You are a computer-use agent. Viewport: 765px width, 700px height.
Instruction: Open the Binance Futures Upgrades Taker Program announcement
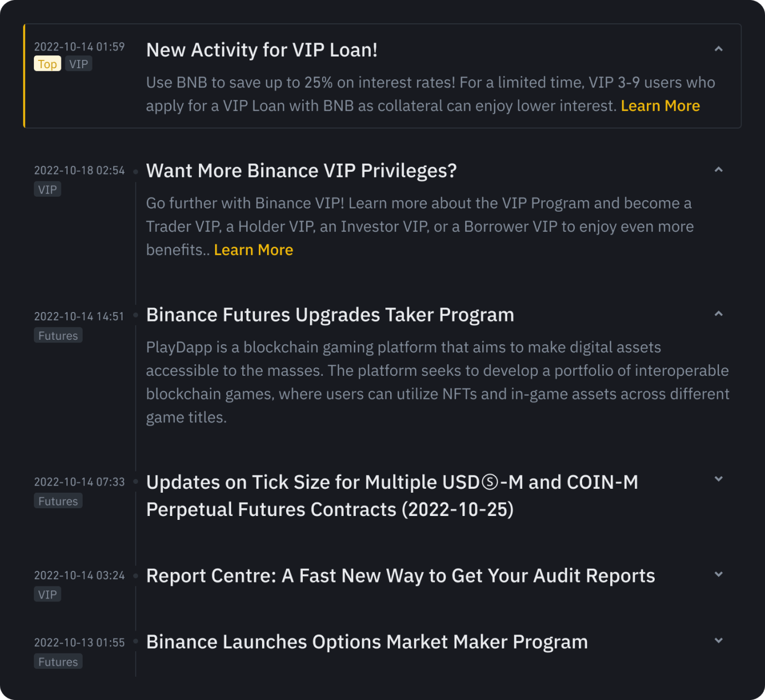[x=330, y=314]
